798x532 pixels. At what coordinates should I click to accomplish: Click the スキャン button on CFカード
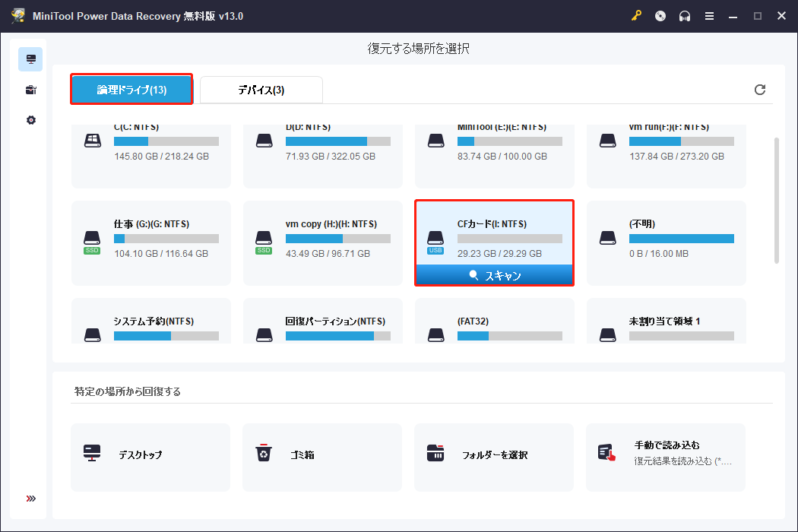(495, 275)
